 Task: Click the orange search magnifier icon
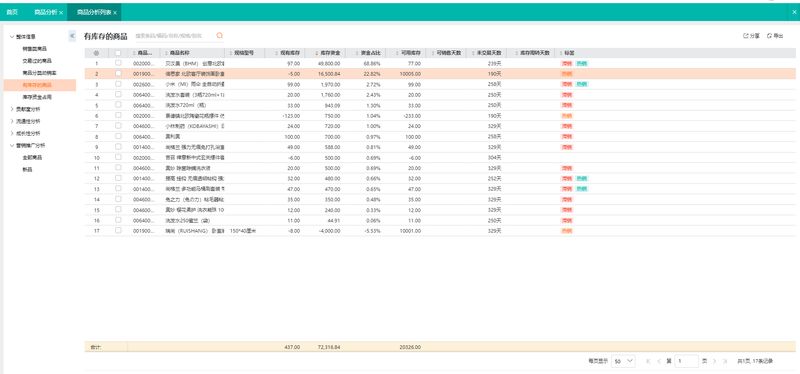point(220,36)
